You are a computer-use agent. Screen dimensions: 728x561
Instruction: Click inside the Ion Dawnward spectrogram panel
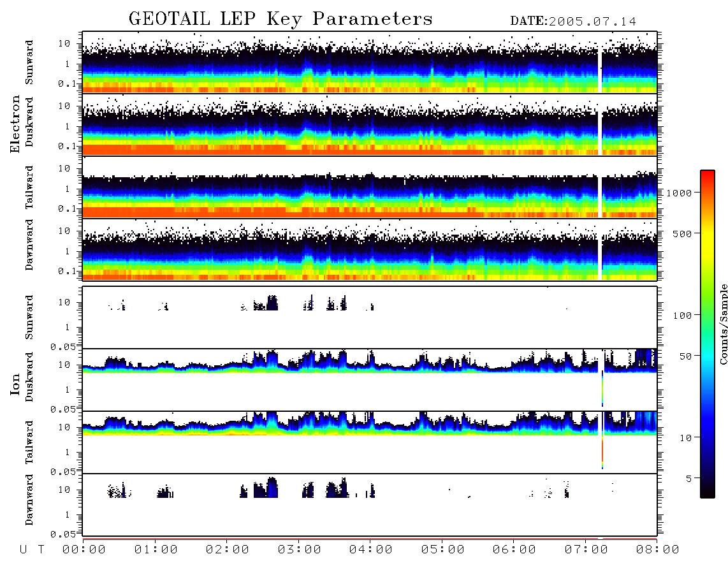(x=370, y=504)
